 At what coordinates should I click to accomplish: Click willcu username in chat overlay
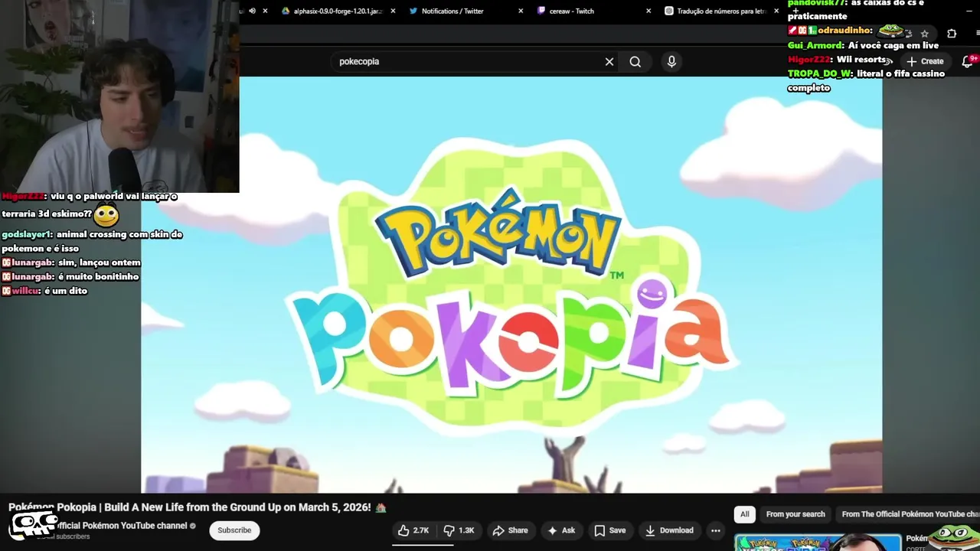pos(25,291)
